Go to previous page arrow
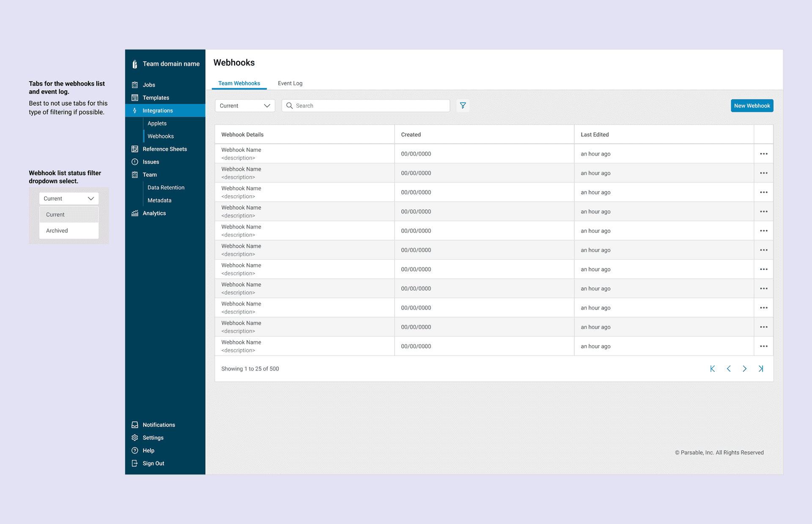This screenshot has width=812, height=524. click(729, 369)
